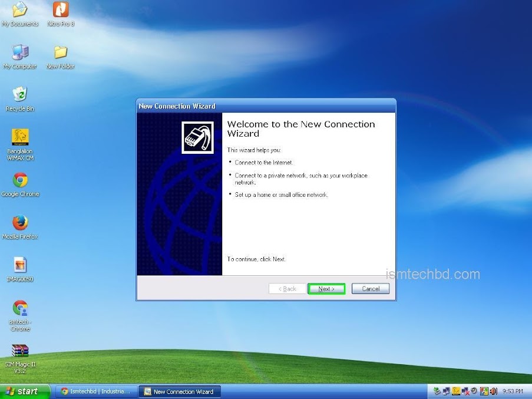Click Cancel in the New Connection Wizard
Viewport: 532px width, 399px height.
(x=371, y=289)
